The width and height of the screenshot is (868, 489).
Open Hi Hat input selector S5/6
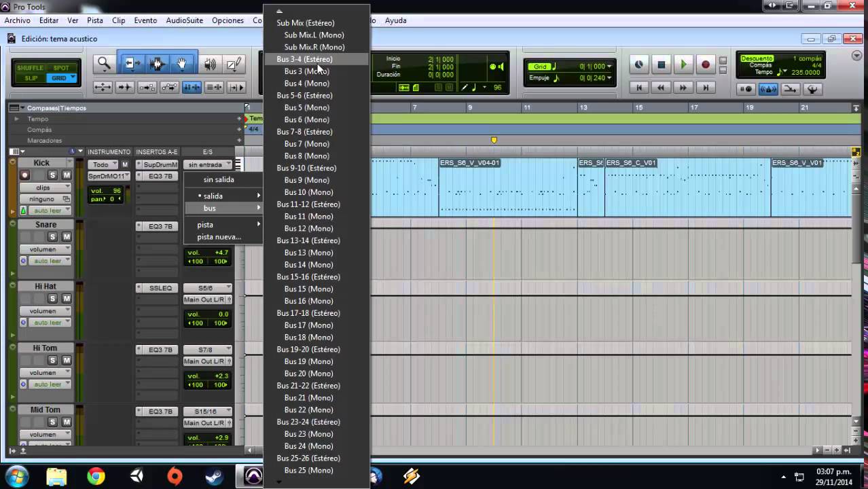point(208,288)
